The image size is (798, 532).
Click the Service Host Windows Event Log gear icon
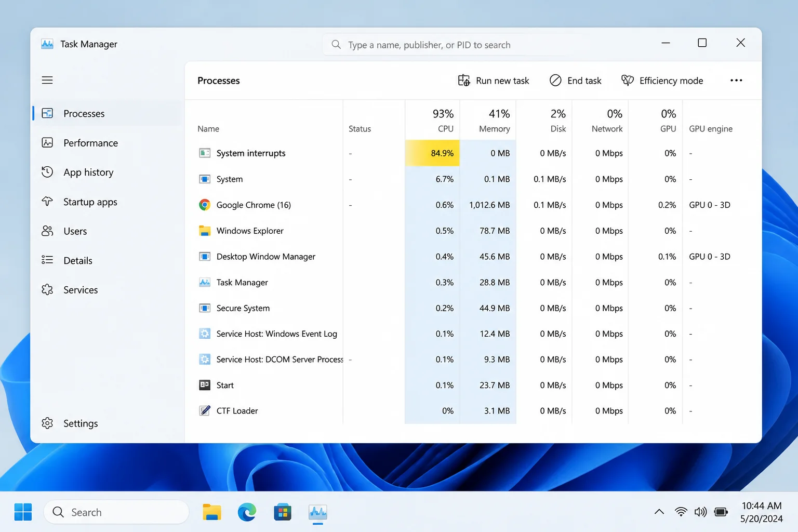pos(205,334)
